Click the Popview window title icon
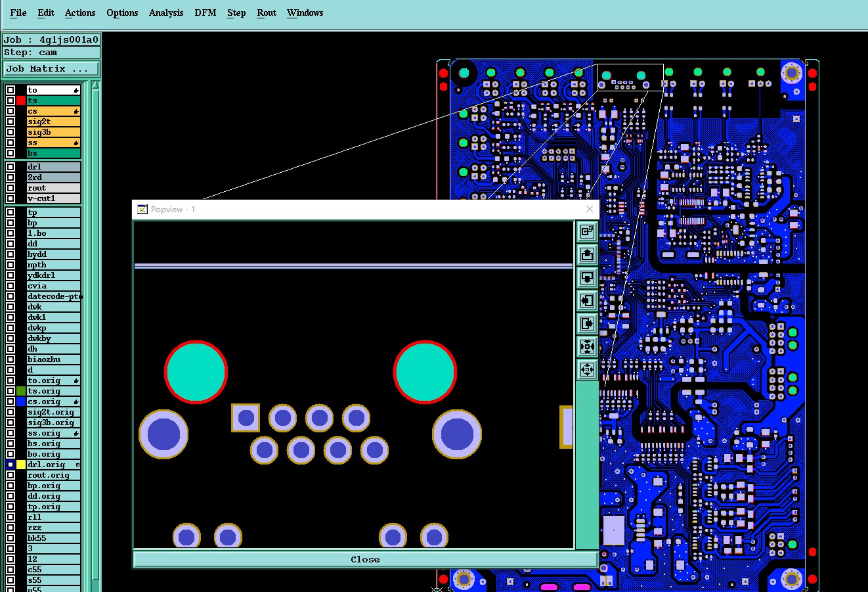This screenshot has height=592, width=868. [142, 210]
